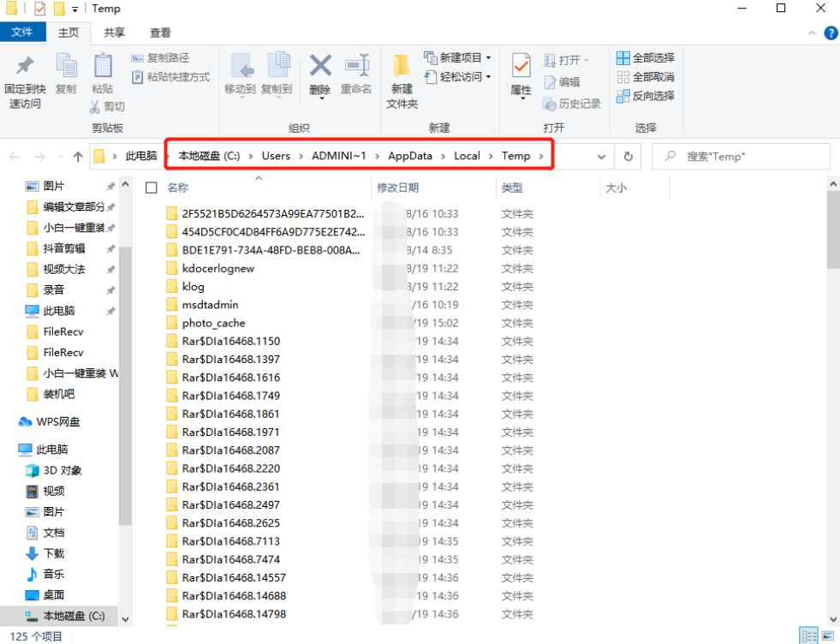Screen dimensions: 840x644
Task: Click ADMINI~1 in the address path
Action: [338, 156]
